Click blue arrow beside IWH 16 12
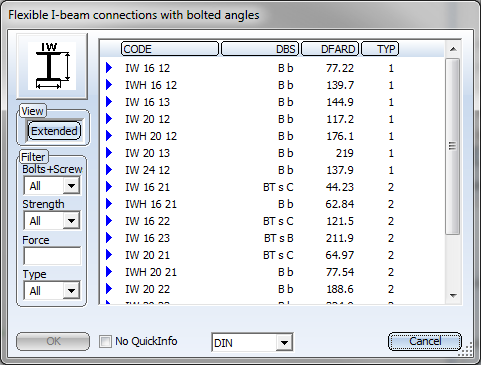481x365 pixels. click(x=109, y=85)
